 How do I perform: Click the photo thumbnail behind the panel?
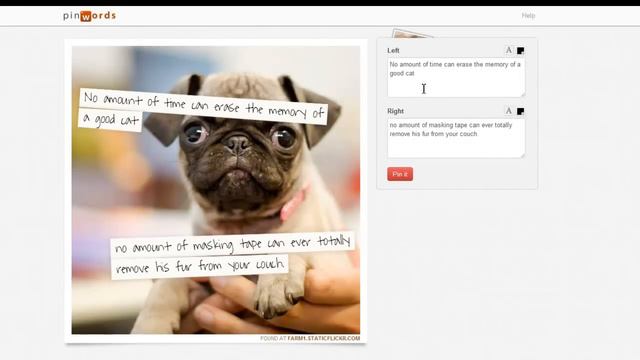(410, 33)
